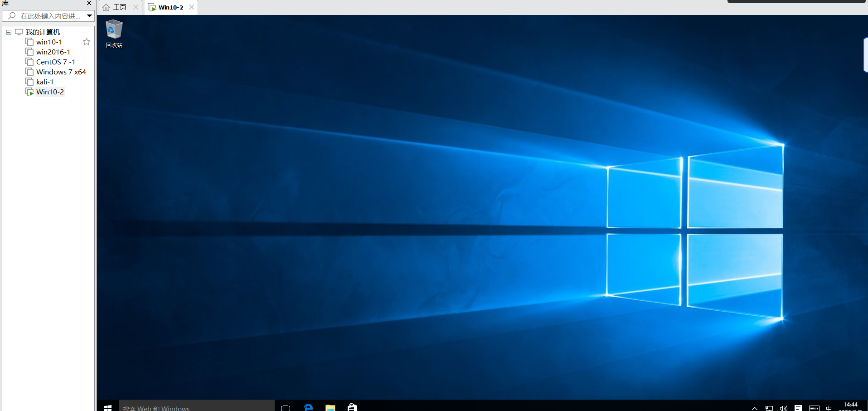Select win10-1 in the library tree

(x=49, y=42)
